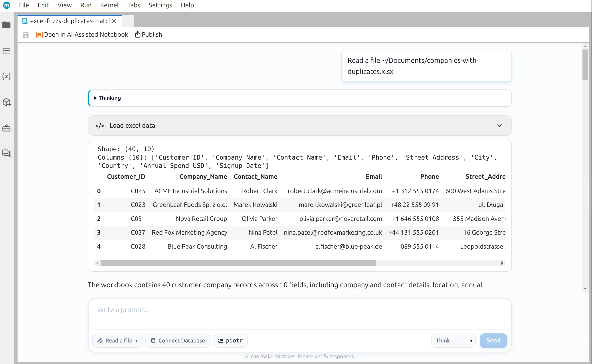The image size is (592, 364).
Task: Open the File menu
Action: 24,5
